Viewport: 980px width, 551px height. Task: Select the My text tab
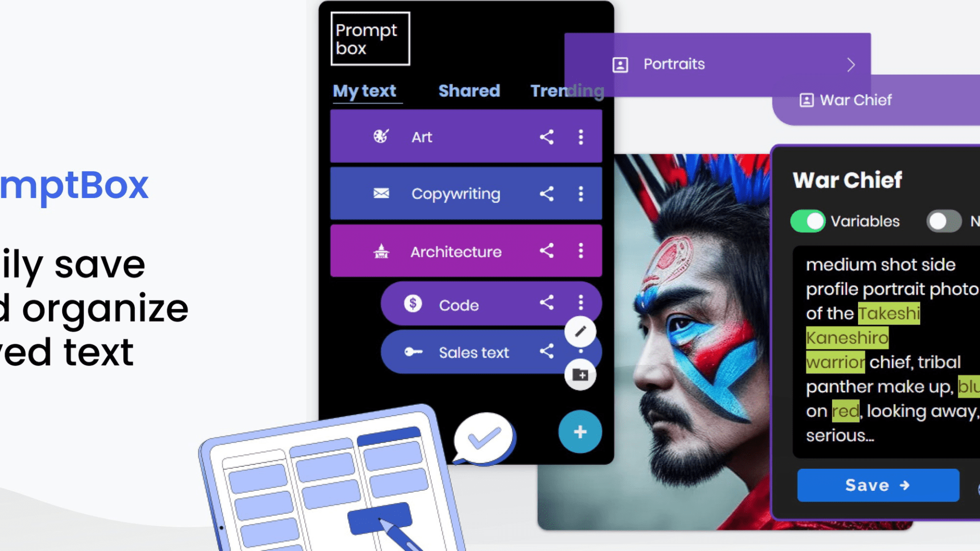pos(365,91)
